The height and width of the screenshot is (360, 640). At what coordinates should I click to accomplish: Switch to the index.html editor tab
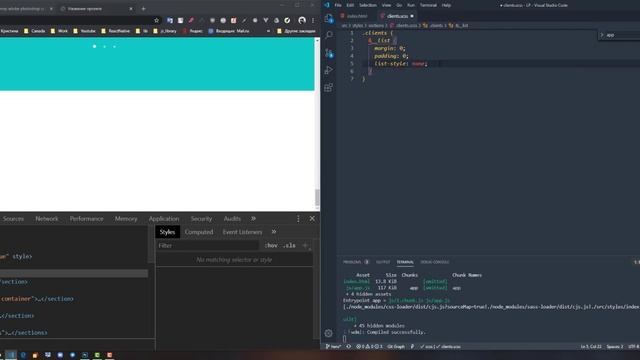[x=356, y=16]
